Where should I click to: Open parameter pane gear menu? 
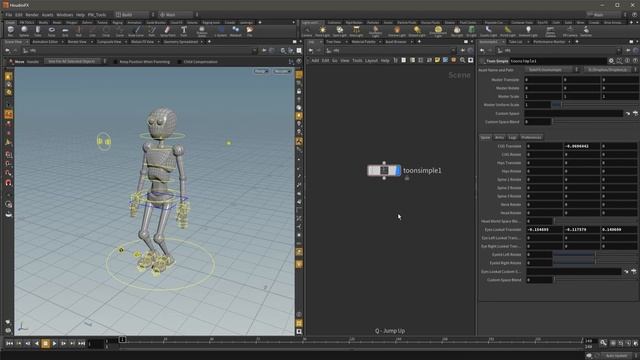(x=611, y=61)
